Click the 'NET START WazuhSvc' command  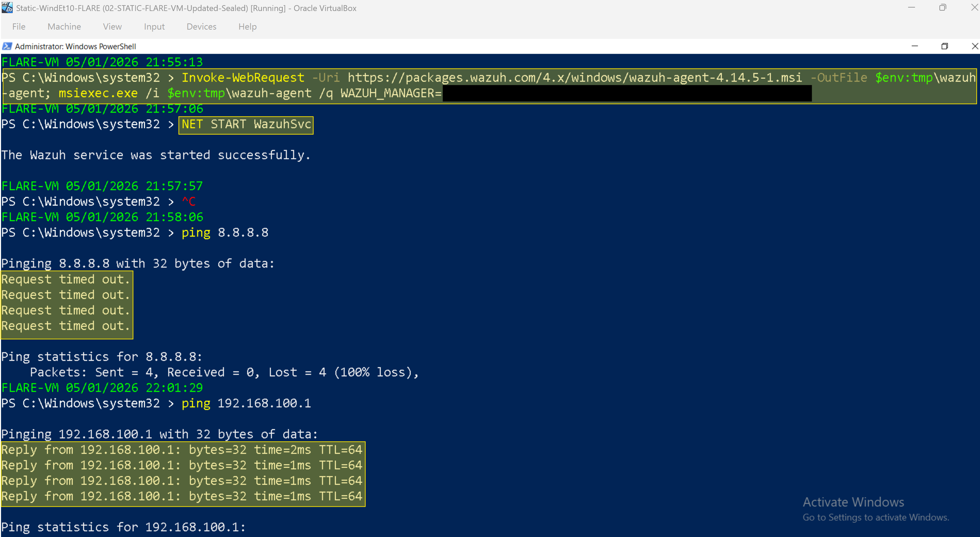pyautogui.click(x=246, y=125)
